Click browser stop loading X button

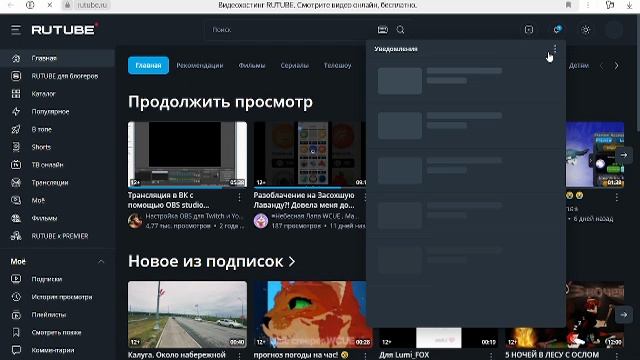[x=49, y=5]
